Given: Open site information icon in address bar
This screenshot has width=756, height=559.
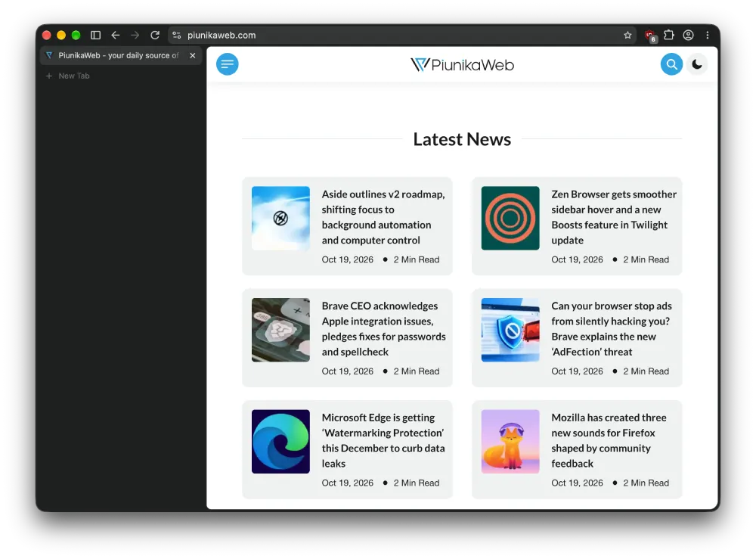Looking at the screenshot, I should point(176,36).
